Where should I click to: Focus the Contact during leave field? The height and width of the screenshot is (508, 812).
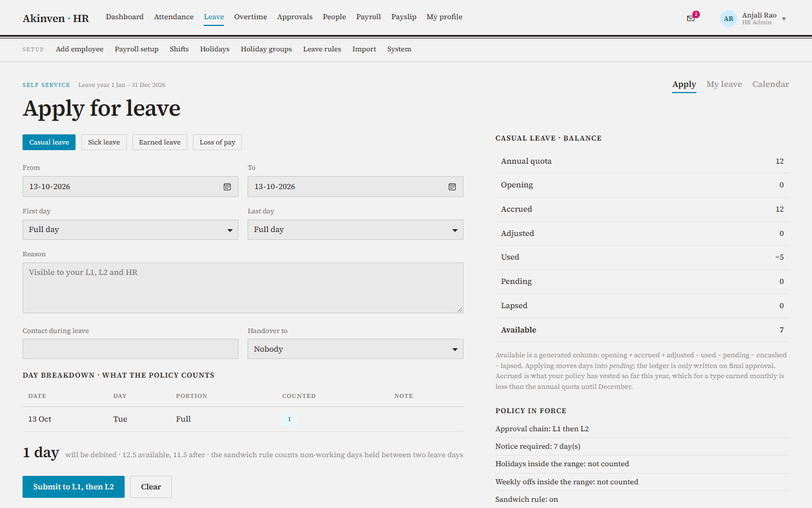click(x=130, y=349)
